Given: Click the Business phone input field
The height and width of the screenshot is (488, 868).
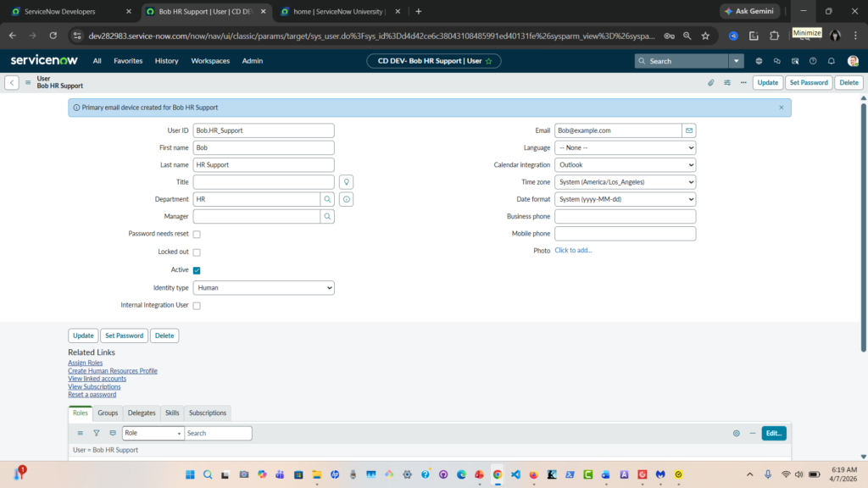Looking at the screenshot, I should (x=625, y=217).
